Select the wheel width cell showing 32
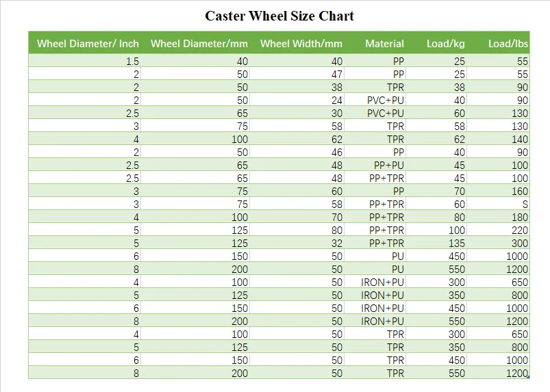 [297, 243]
